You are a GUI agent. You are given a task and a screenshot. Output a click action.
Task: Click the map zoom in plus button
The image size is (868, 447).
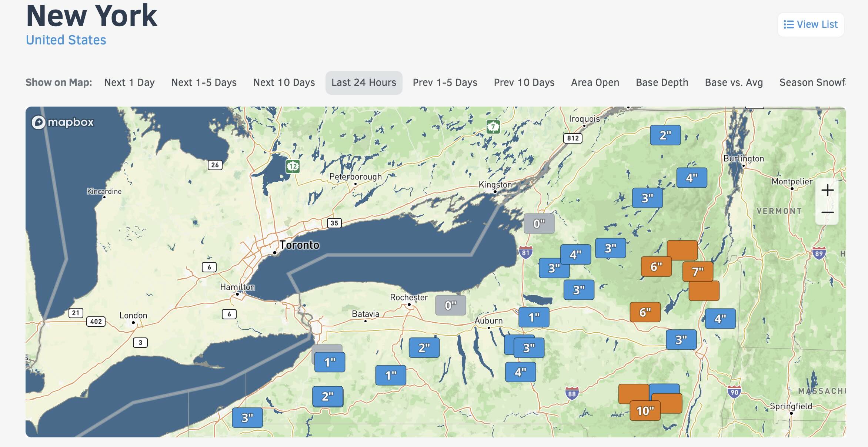pyautogui.click(x=827, y=191)
